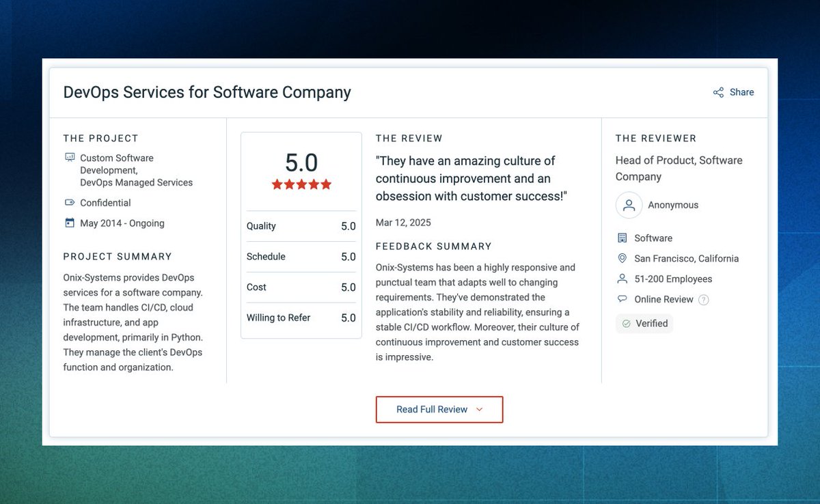Click the DevOps Managed Services label
Viewport: 820px width, 504px height.
point(137,183)
